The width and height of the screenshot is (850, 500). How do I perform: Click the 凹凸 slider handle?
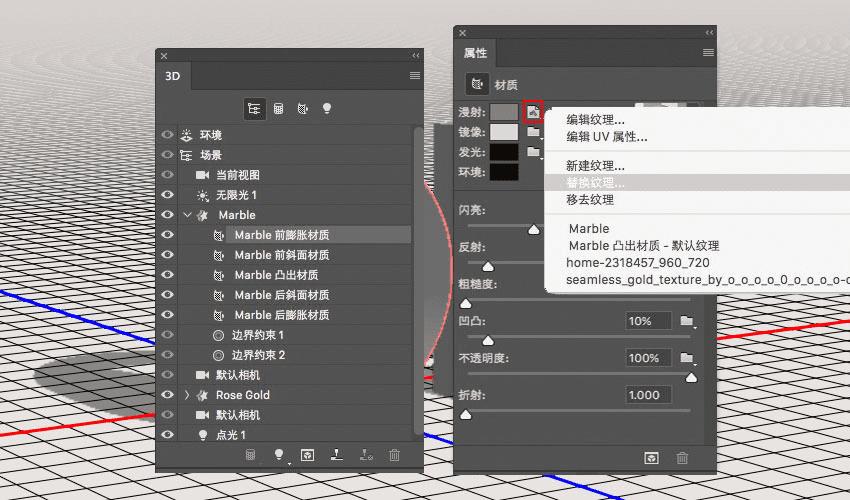click(488, 341)
